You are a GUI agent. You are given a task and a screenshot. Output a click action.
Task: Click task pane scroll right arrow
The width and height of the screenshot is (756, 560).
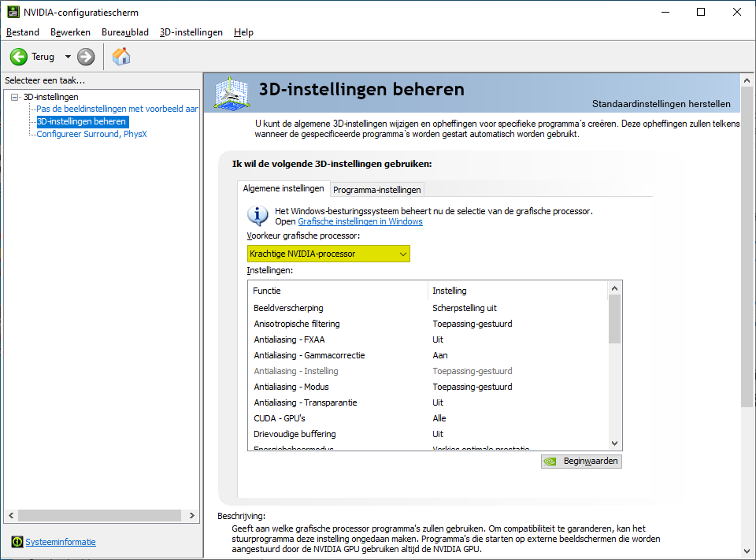coord(192,515)
